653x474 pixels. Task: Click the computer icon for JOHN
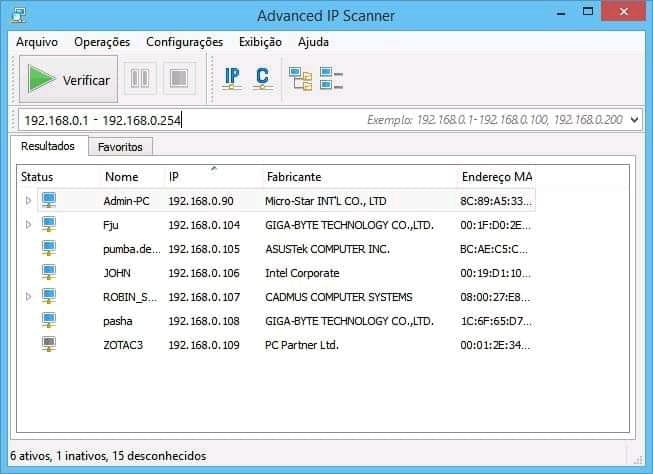[x=49, y=272]
